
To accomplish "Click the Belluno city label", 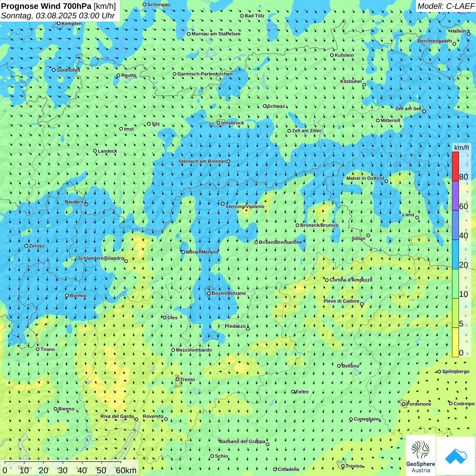I will pyautogui.click(x=350, y=366).
